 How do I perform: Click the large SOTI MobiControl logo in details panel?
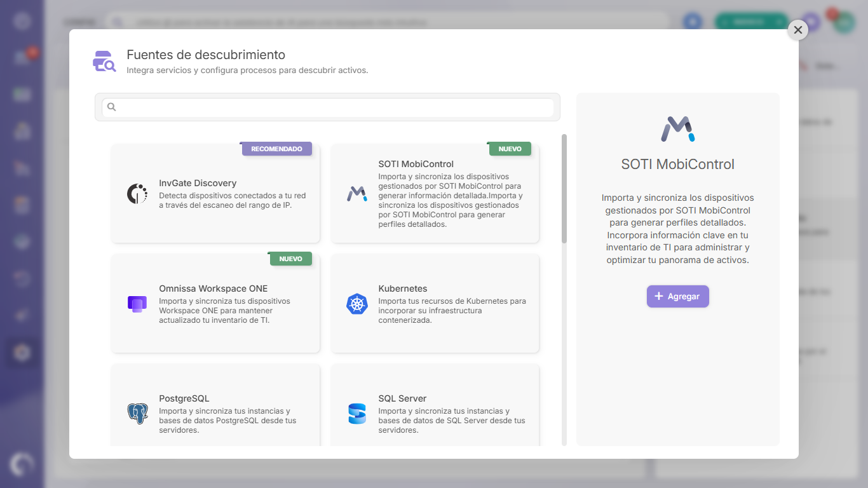[x=678, y=129]
